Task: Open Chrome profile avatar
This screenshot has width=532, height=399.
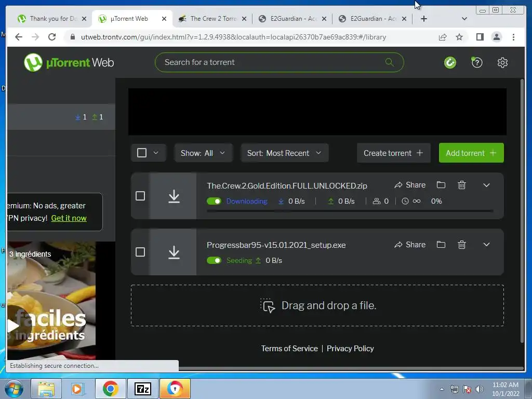Action: (x=496, y=37)
